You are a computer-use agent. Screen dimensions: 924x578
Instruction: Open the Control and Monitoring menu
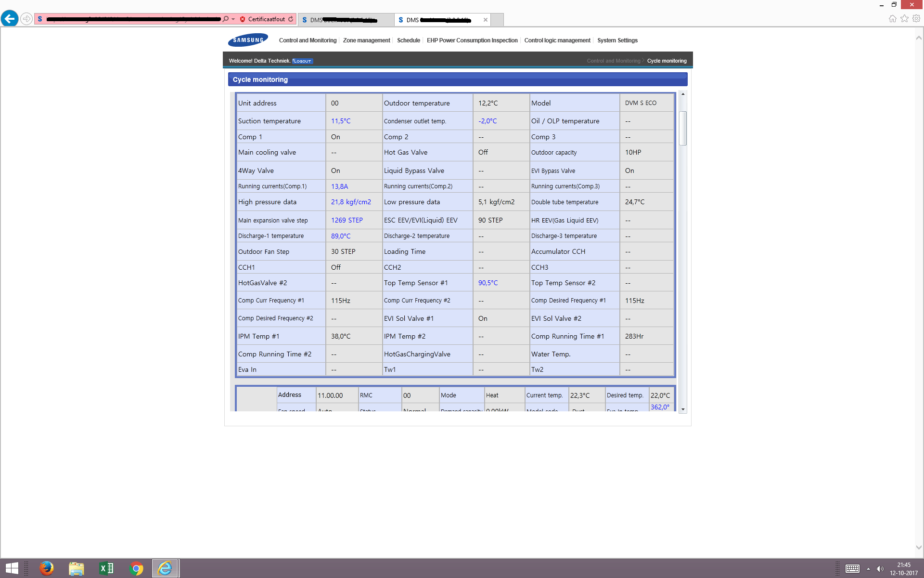point(308,40)
